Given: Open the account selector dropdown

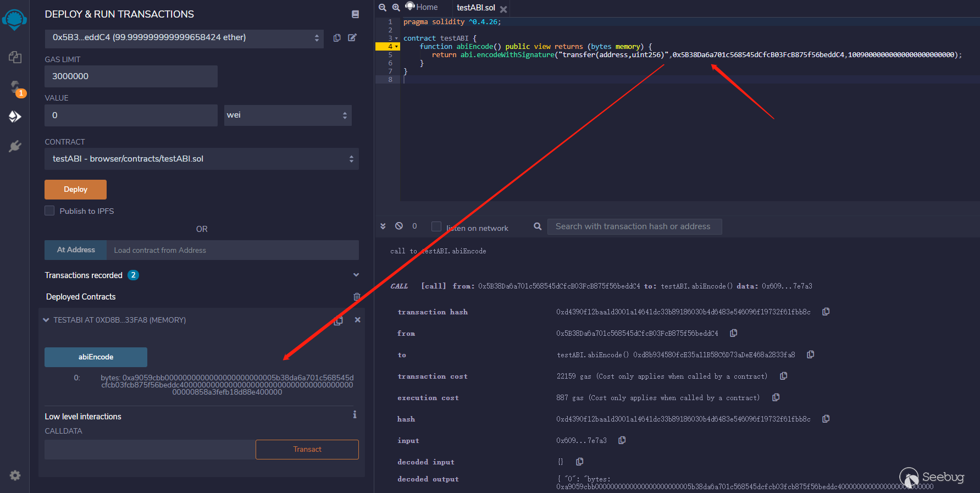Looking at the screenshot, I should point(184,38).
